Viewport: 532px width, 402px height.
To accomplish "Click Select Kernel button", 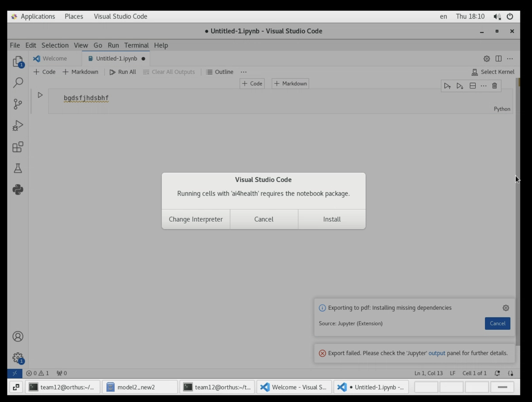I will 493,72.
